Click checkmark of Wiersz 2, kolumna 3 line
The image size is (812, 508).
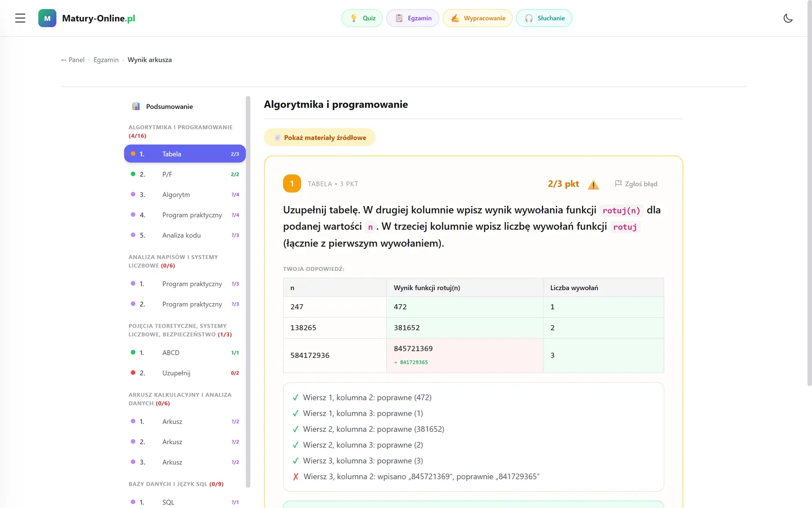click(x=295, y=445)
